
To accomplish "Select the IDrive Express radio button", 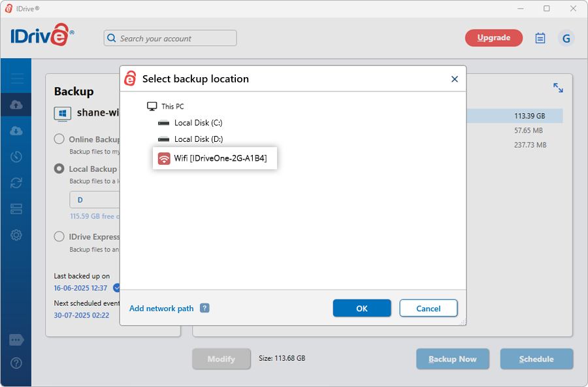I will 59,237.
